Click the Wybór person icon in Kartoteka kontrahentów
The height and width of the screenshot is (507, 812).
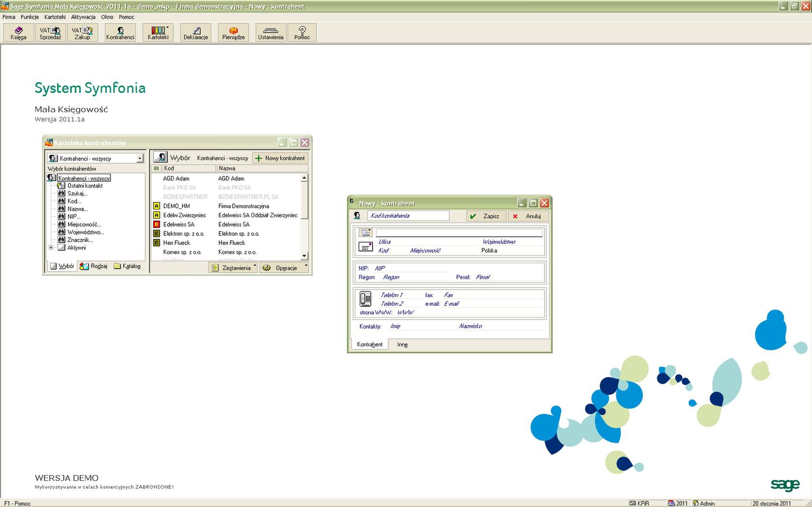(160, 157)
